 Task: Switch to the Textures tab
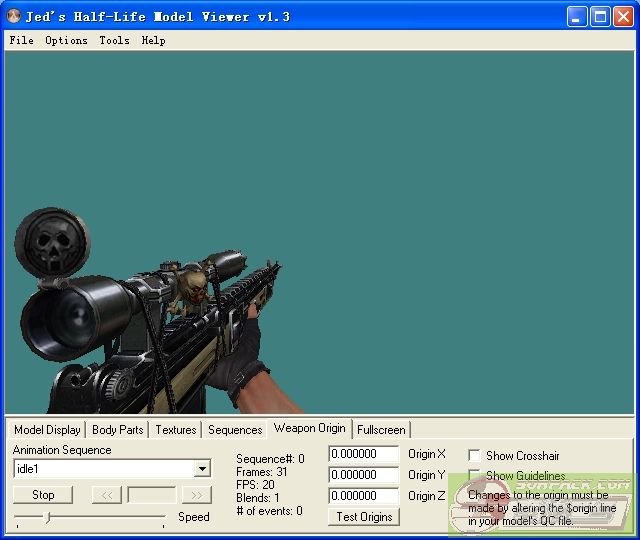coord(175,430)
